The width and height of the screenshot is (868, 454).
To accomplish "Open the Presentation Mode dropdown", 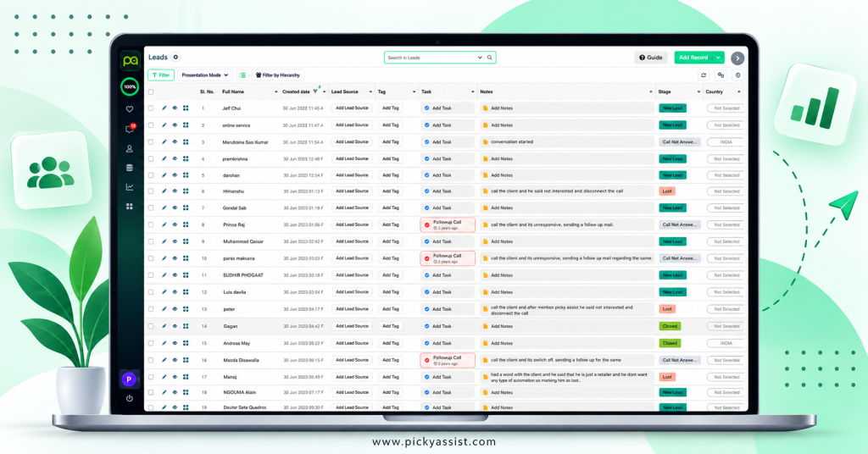I will point(205,75).
